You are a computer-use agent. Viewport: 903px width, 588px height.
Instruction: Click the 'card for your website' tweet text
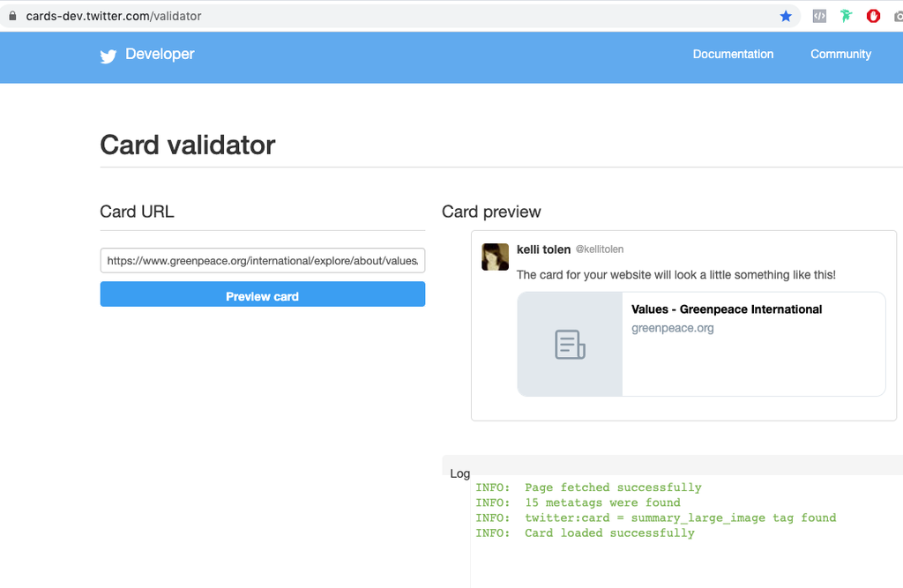coord(675,275)
